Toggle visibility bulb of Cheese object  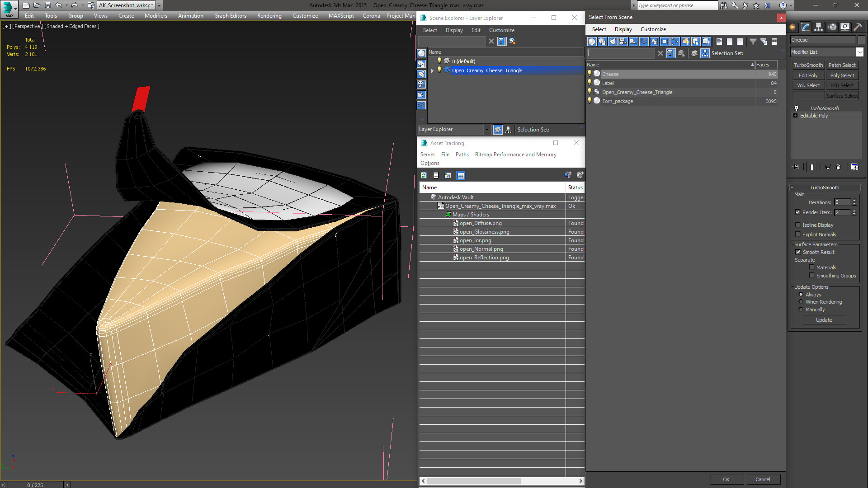coord(590,73)
